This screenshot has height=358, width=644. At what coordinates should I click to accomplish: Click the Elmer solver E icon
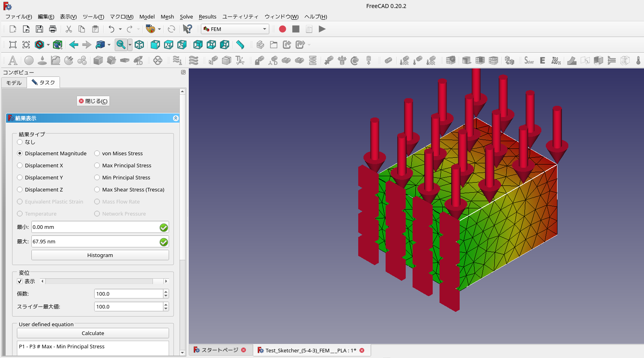543,60
